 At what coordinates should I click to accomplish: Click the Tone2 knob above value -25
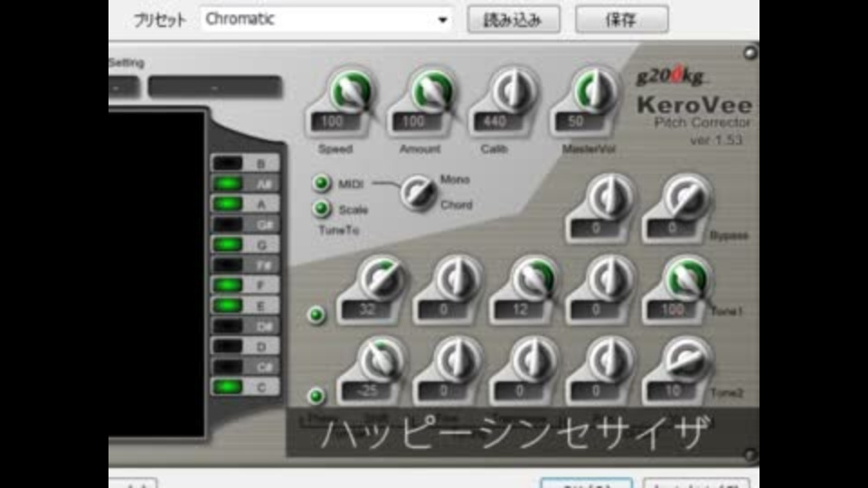tap(381, 361)
